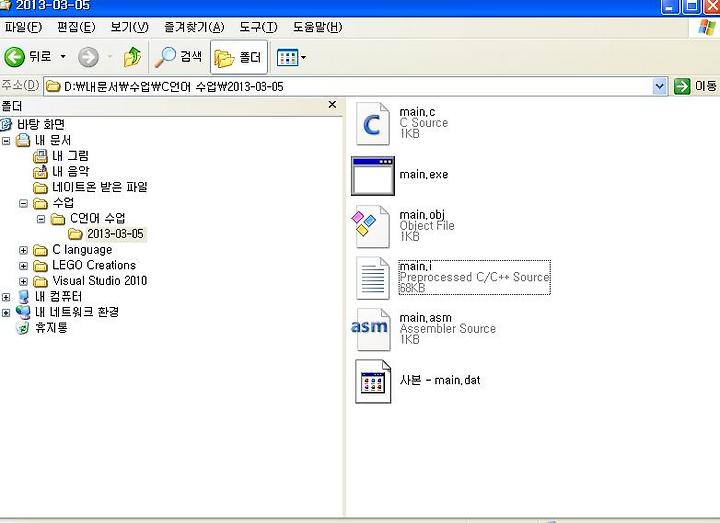The width and height of the screenshot is (720, 523).
Task: Open the 보기(V) menu
Action: pos(129,27)
